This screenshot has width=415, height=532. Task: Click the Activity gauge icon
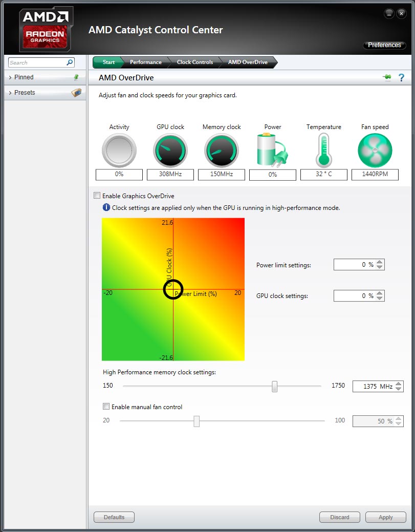pyautogui.click(x=119, y=151)
